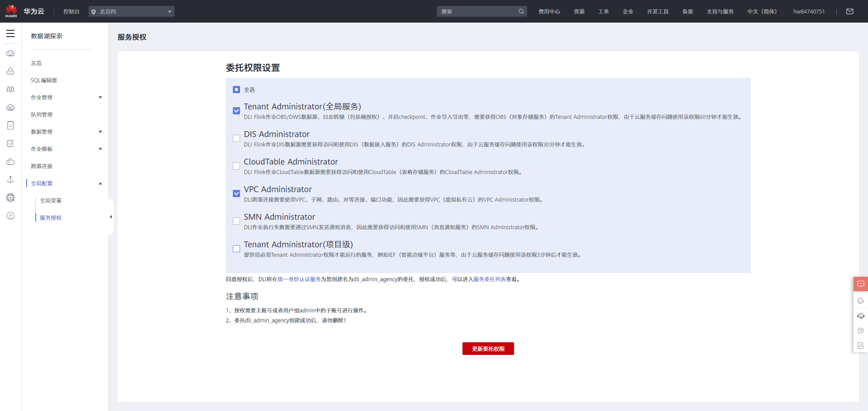The height and width of the screenshot is (411, 868).
Task: Check Tenant Administrator(项目级) checkbox
Action: click(236, 249)
